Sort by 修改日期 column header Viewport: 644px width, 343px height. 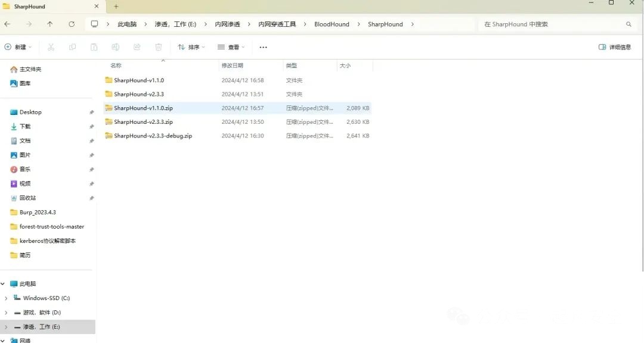233,66
